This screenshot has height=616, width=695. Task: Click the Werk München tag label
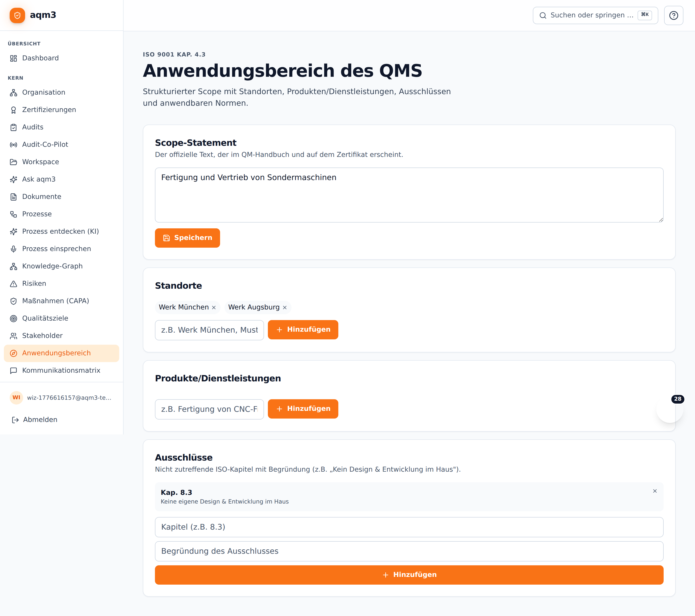coord(184,307)
